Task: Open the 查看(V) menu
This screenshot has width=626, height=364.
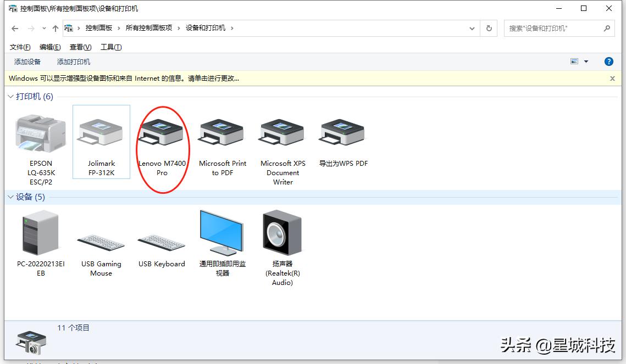Action: (80, 47)
